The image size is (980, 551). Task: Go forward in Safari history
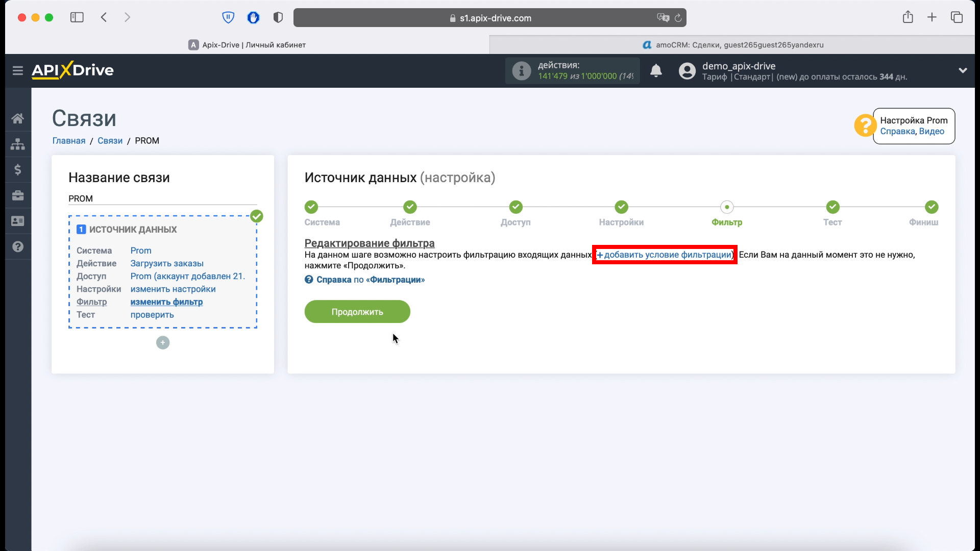(x=127, y=17)
